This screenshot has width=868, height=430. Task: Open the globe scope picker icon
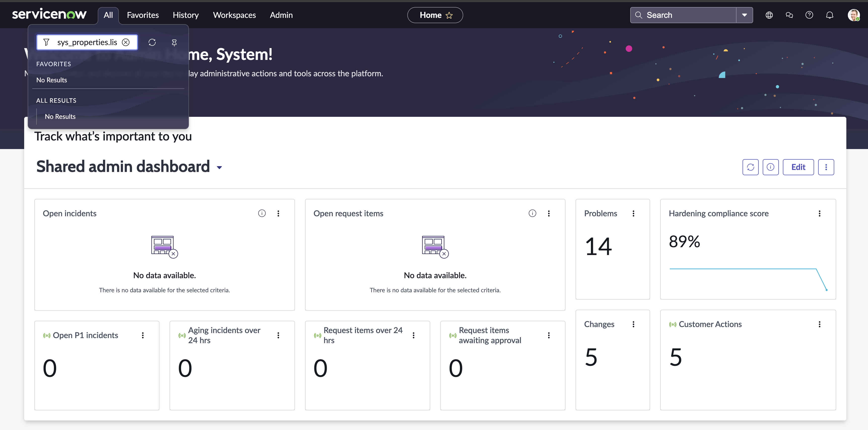pos(769,15)
